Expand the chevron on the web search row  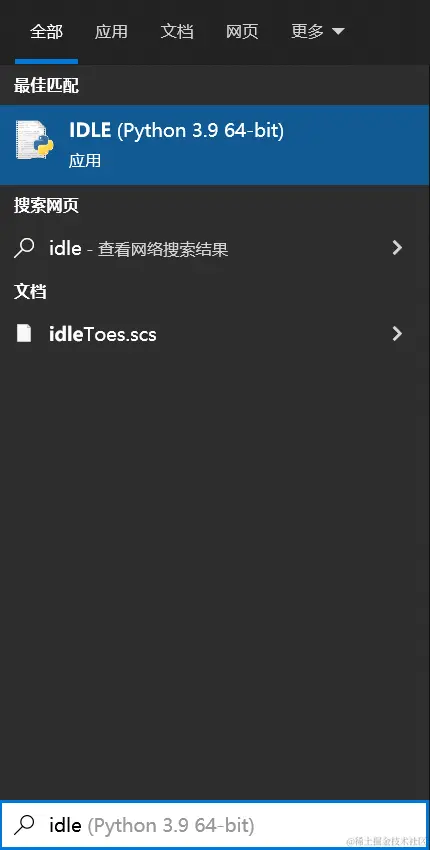[397, 248]
